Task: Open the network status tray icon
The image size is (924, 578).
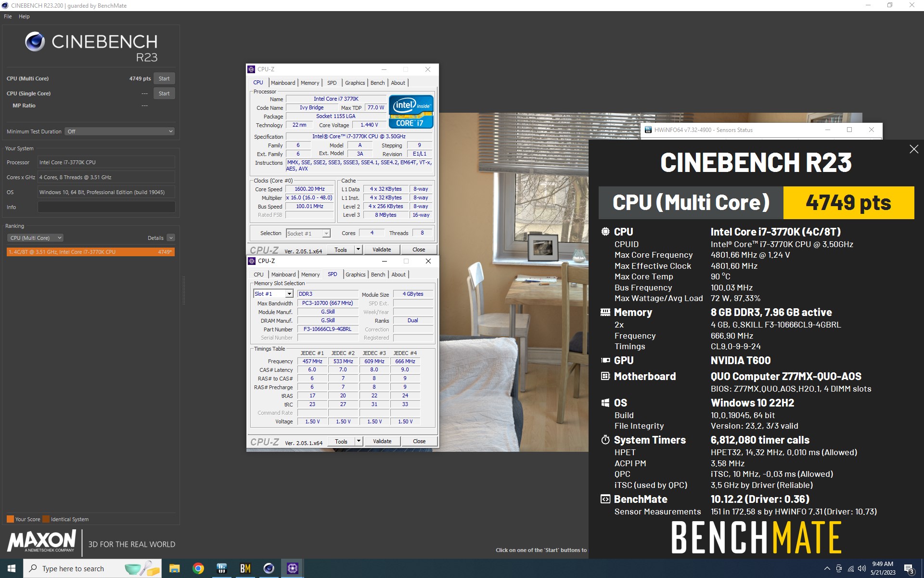Action: pyautogui.click(x=850, y=568)
